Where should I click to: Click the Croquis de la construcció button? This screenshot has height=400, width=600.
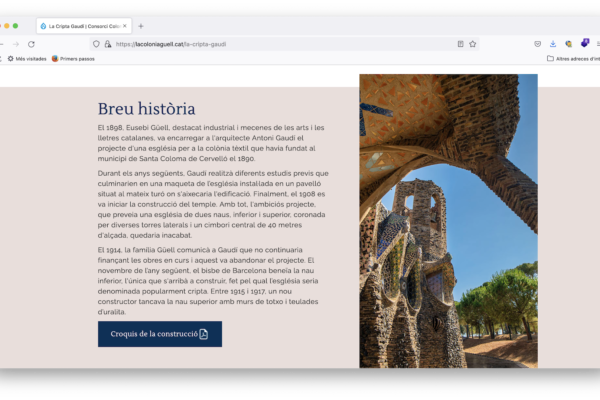click(x=159, y=334)
